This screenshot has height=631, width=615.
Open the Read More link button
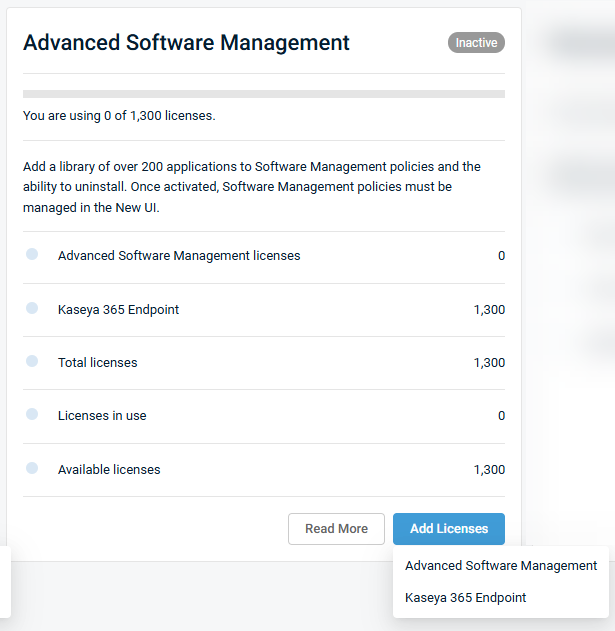(x=336, y=528)
